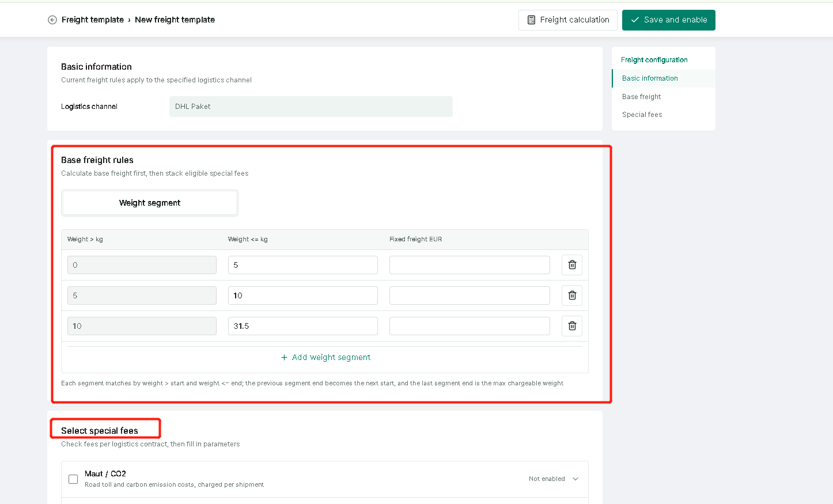Edit the weight end field showing 5
The height and width of the screenshot is (504, 833).
pos(303,265)
